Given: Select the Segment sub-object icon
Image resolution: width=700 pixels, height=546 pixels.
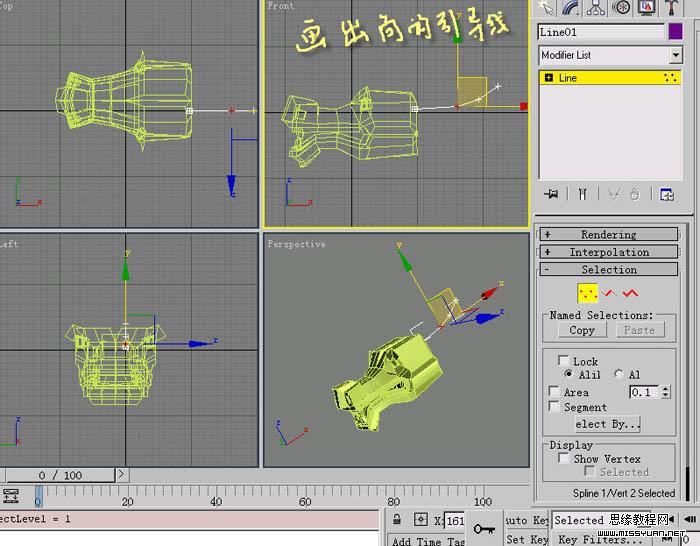Looking at the screenshot, I should pos(609,293).
